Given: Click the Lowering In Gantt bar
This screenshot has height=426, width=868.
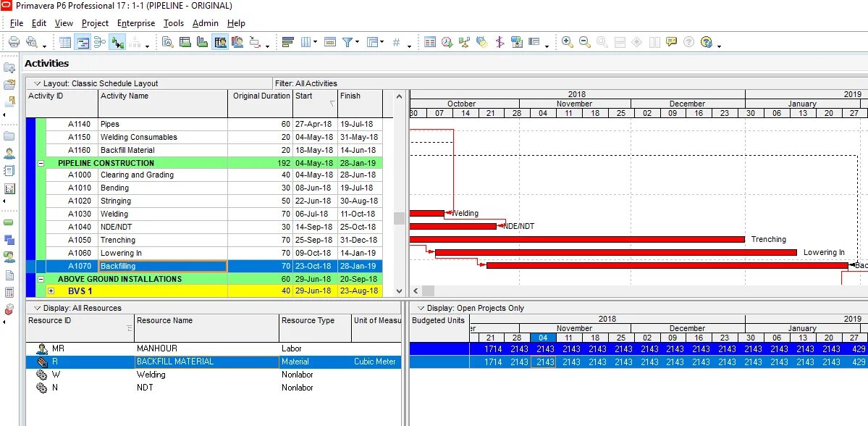Looking at the screenshot, I should (615, 253).
